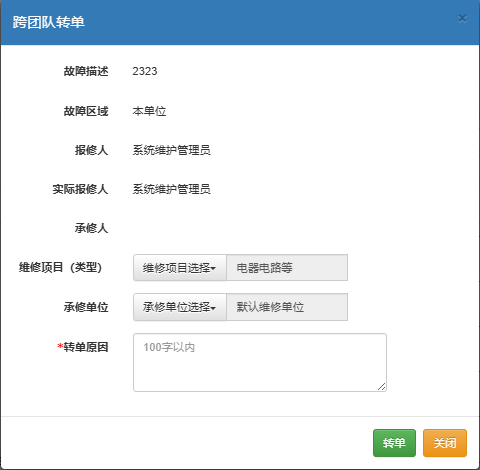Close the 跨团队转单 dialog via X icon
The width and height of the screenshot is (480, 470).
pyautogui.click(x=462, y=18)
